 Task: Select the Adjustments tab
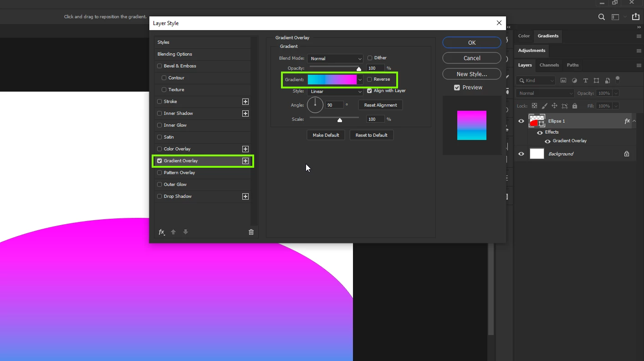[x=532, y=51]
